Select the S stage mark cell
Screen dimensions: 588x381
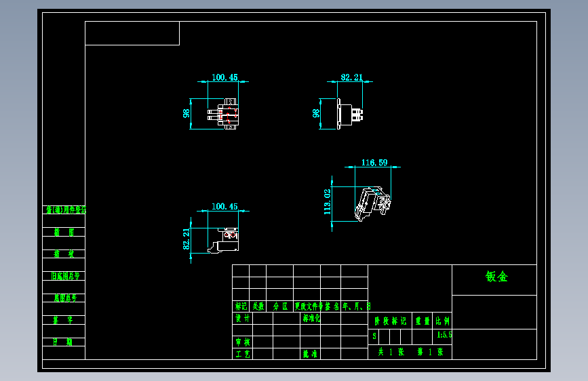click(x=374, y=336)
